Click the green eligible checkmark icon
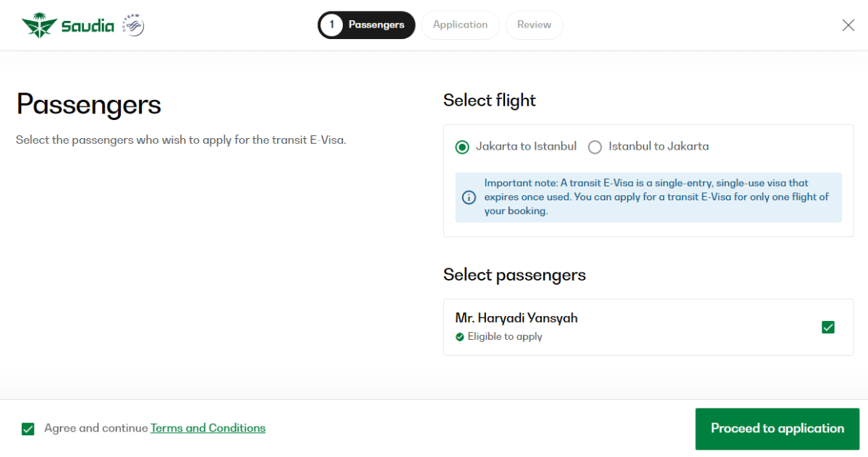868x457 pixels. [460, 337]
